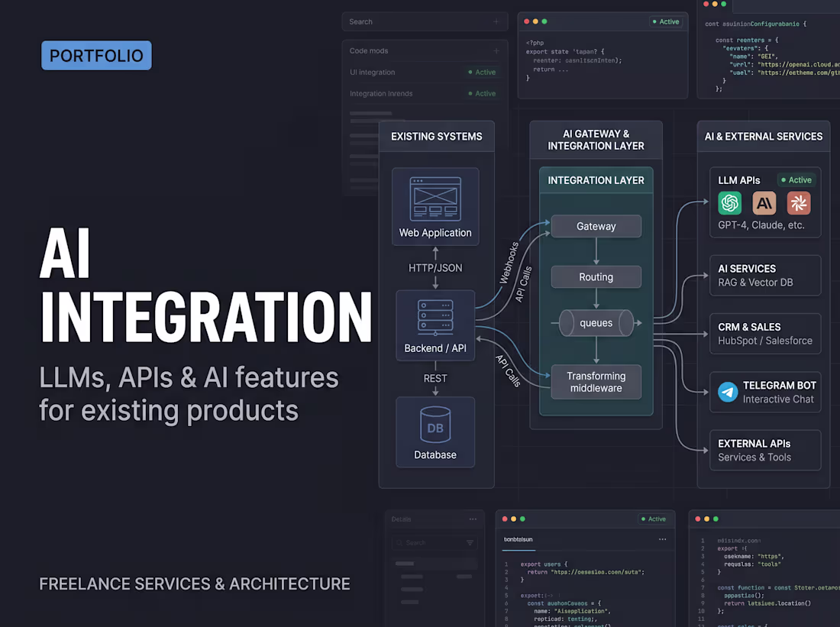Open the three-dot menu in Details panel
Screen dimensions: 840x627
coord(473,519)
